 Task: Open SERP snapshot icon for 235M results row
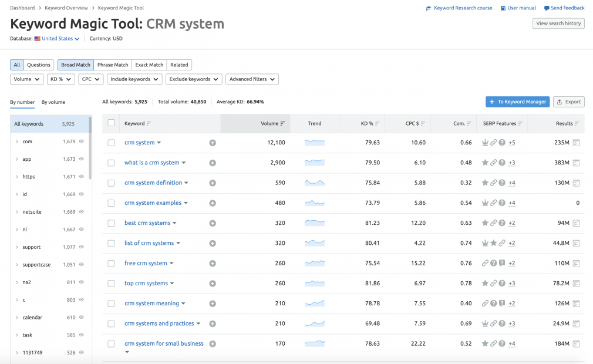pyautogui.click(x=577, y=143)
